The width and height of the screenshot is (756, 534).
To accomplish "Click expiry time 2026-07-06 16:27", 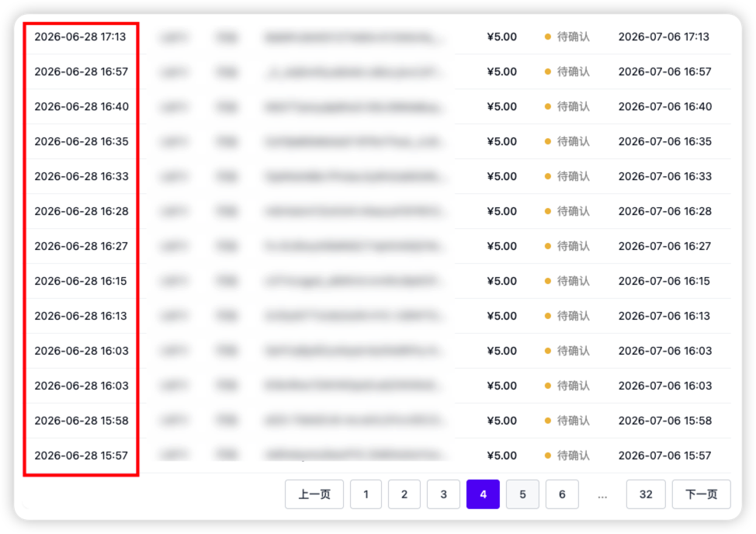I will tap(665, 246).
